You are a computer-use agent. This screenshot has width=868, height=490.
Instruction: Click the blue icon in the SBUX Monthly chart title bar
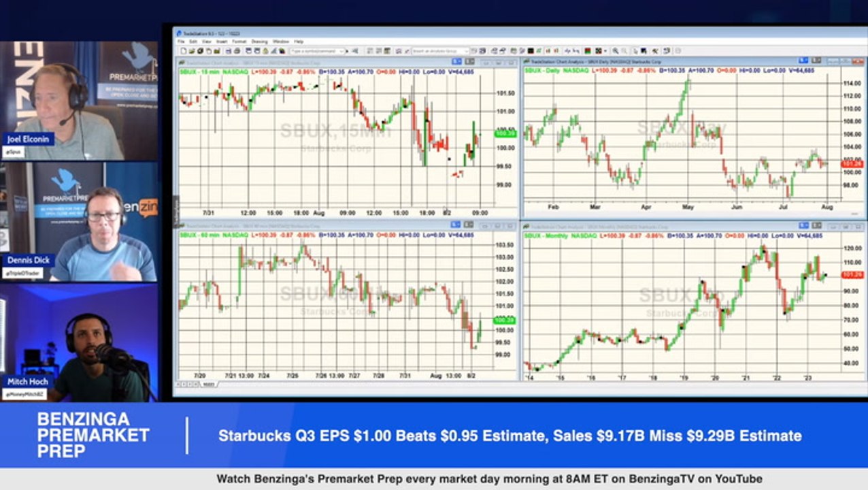[x=803, y=225]
